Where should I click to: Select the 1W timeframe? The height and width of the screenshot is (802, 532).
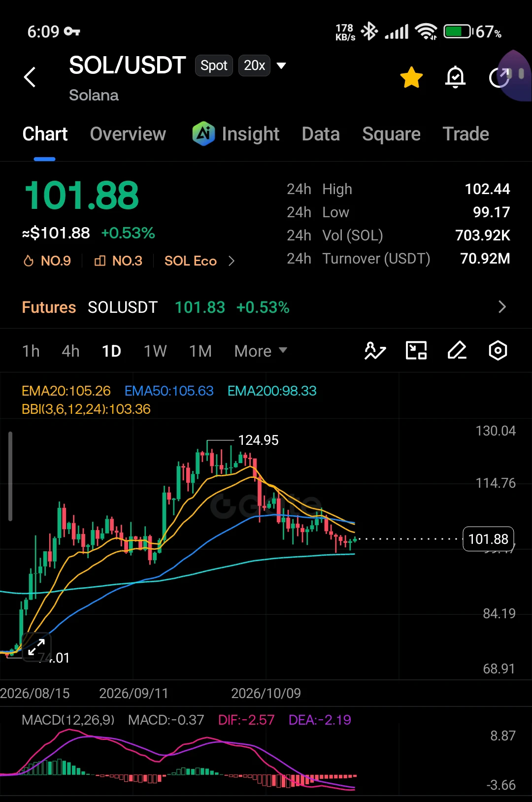[155, 351]
